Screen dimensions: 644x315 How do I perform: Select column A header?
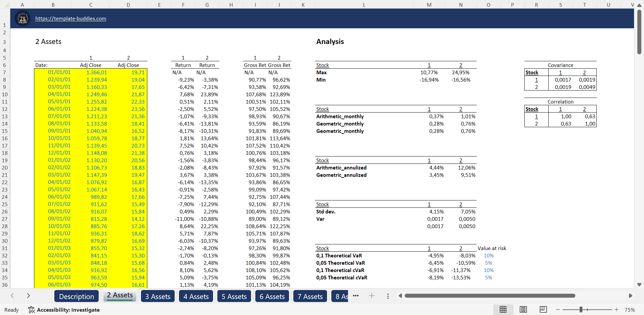(22, 5)
